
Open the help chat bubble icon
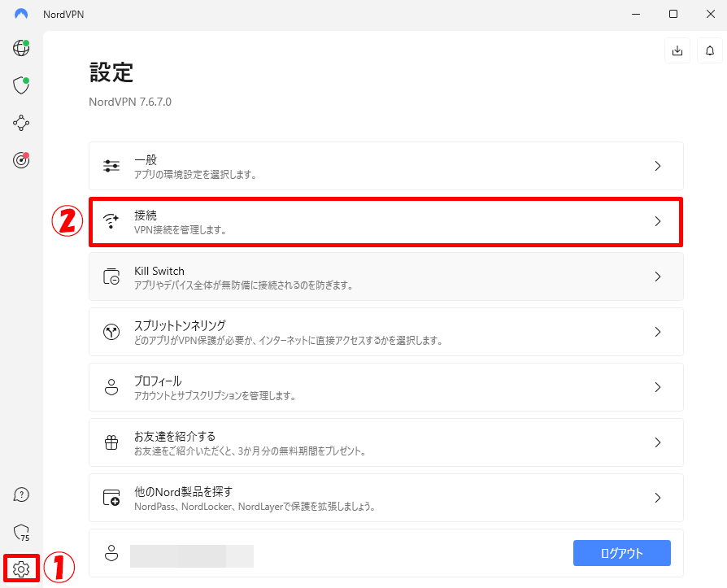(x=21, y=494)
